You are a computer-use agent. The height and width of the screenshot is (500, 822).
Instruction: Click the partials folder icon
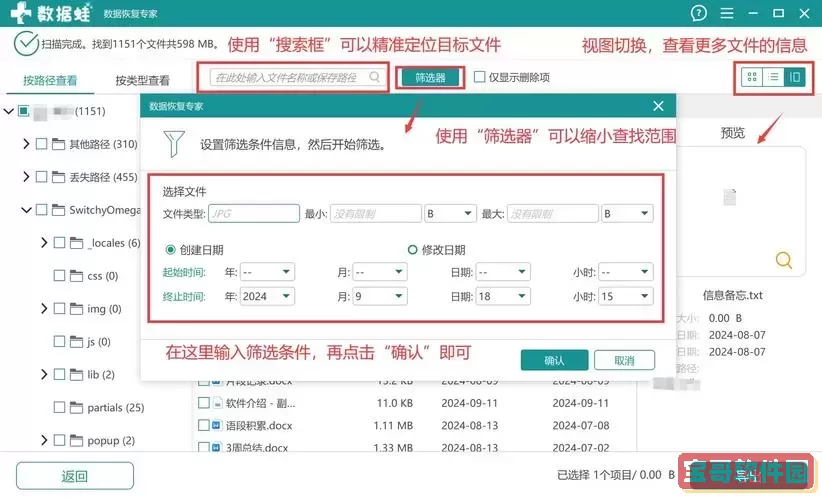pyautogui.click(x=77, y=408)
